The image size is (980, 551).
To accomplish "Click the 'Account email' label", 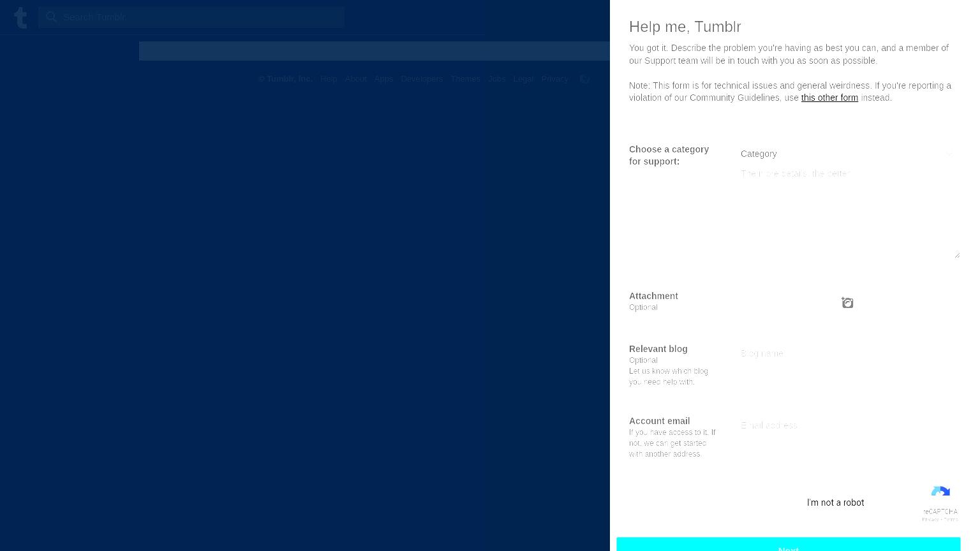I will point(660,421).
